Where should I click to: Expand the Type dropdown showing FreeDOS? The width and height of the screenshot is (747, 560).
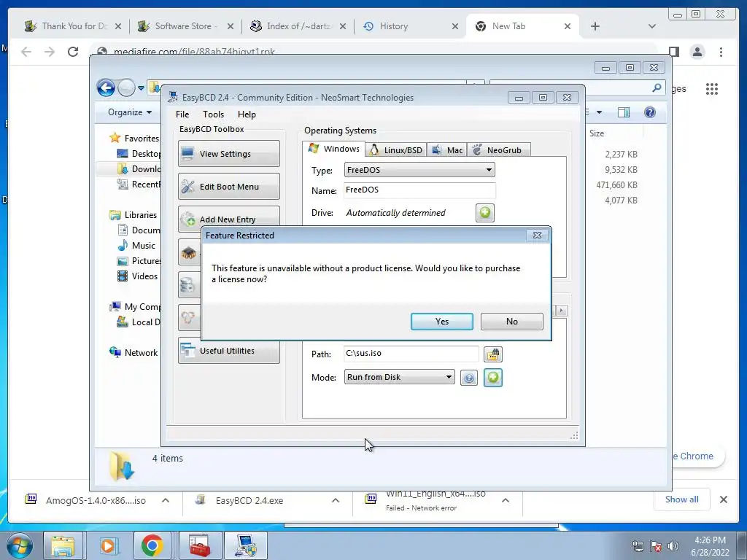click(419, 170)
